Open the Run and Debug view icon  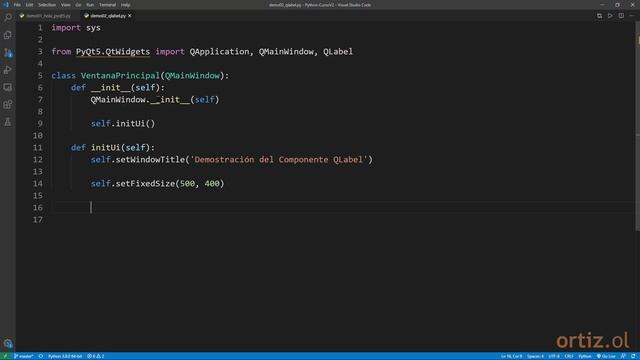8,70
